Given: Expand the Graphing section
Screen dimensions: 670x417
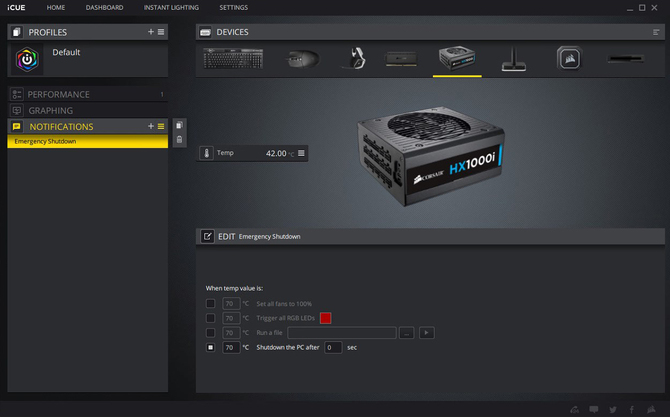Looking at the screenshot, I should (88, 110).
